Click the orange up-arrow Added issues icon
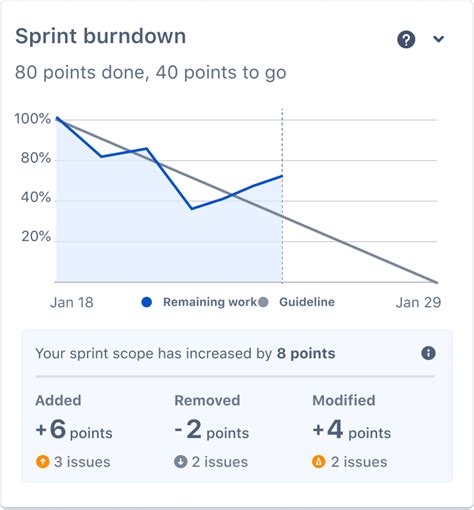This screenshot has width=474, height=510. point(43,462)
